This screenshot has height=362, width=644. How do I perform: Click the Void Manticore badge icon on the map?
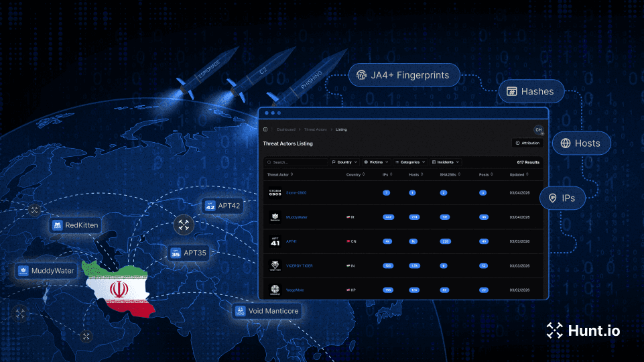click(x=240, y=311)
